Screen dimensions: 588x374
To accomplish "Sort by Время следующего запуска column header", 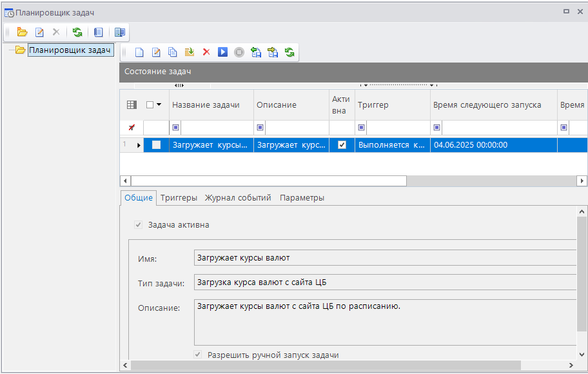I will 487,105.
